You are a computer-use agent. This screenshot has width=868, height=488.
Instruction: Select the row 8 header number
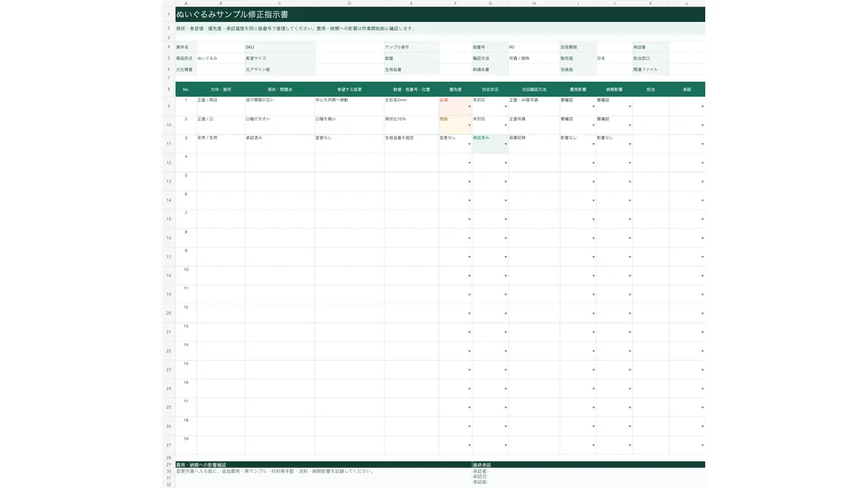click(x=169, y=89)
